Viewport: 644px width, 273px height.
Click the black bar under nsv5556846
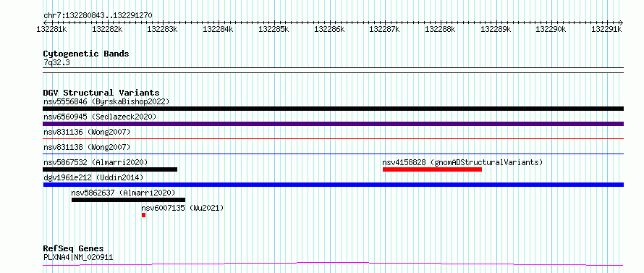click(x=333, y=109)
